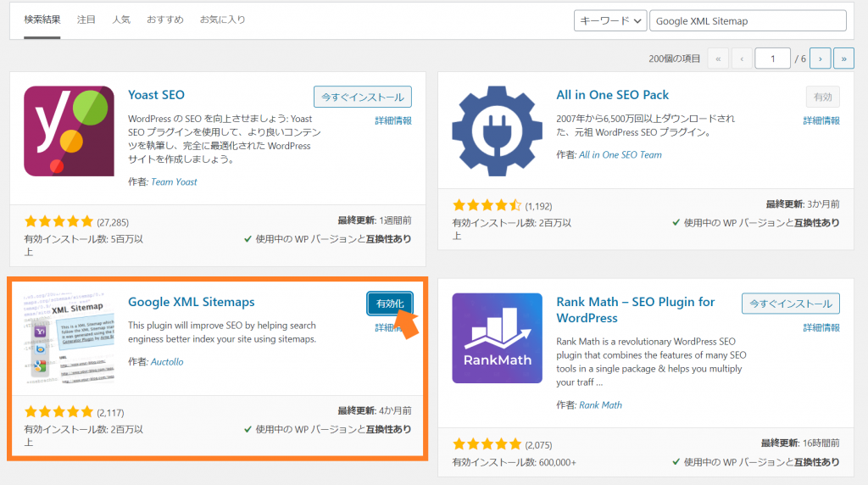The height and width of the screenshot is (485, 868).
Task: Focus the plugin search field
Action: tap(748, 20)
